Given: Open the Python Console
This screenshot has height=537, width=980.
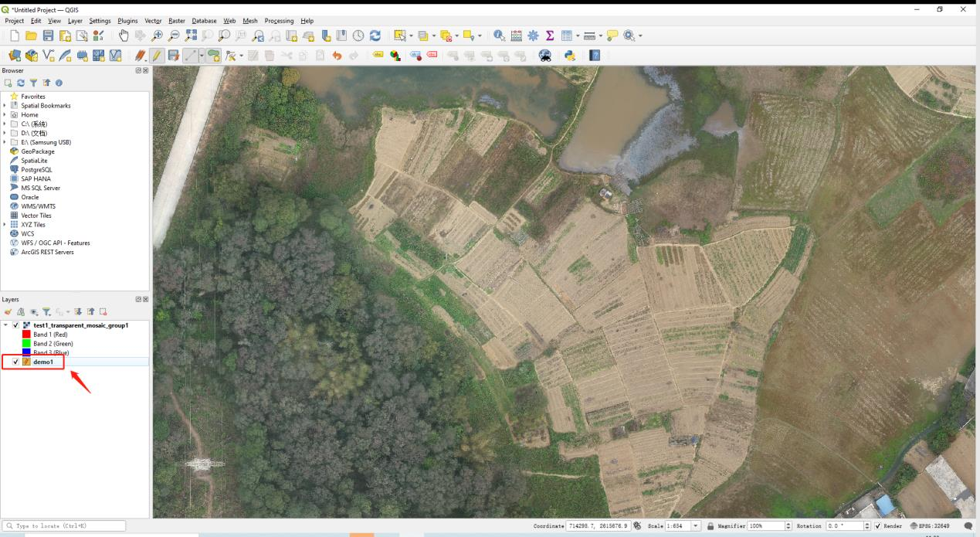Looking at the screenshot, I should (571, 56).
